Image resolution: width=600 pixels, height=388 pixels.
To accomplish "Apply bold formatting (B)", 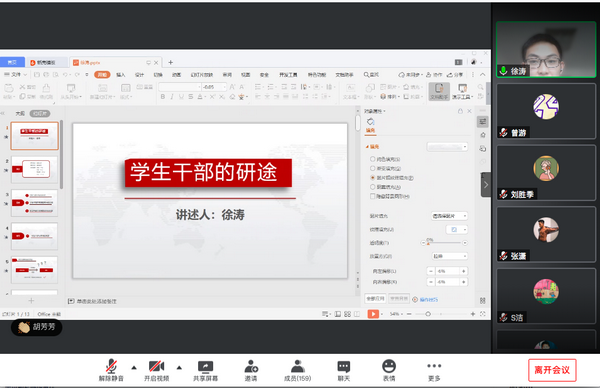I will tap(163, 97).
